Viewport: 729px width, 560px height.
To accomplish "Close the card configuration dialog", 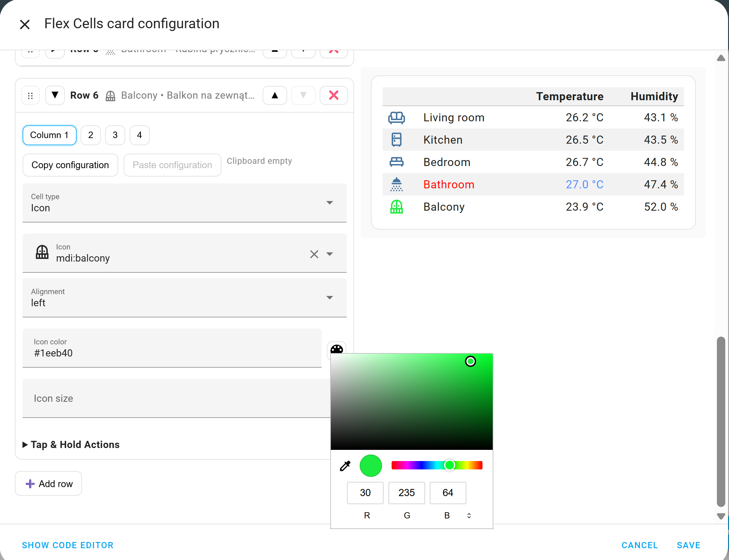I will point(25,24).
